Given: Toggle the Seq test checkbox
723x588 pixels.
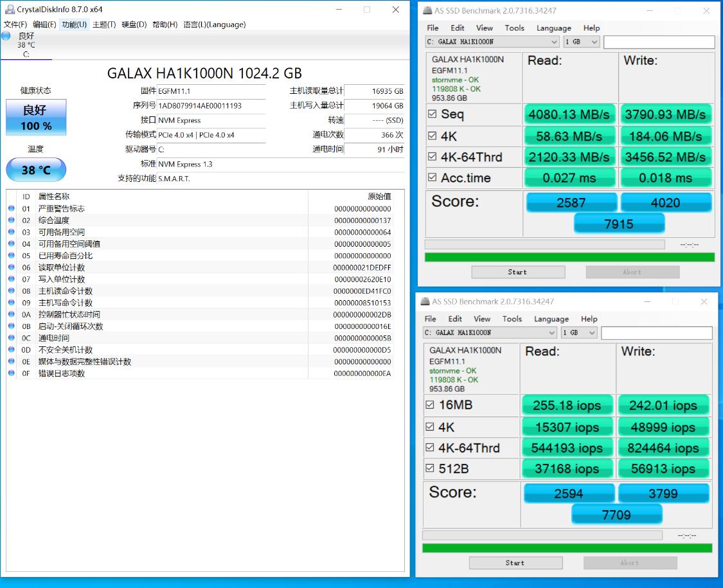Looking at the screenshot, I should tap(433, 114).
